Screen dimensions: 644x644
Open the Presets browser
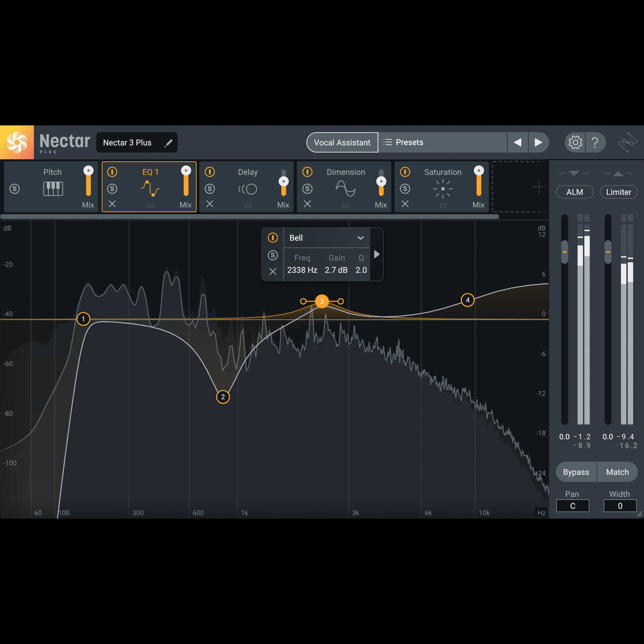pos(443,142)
